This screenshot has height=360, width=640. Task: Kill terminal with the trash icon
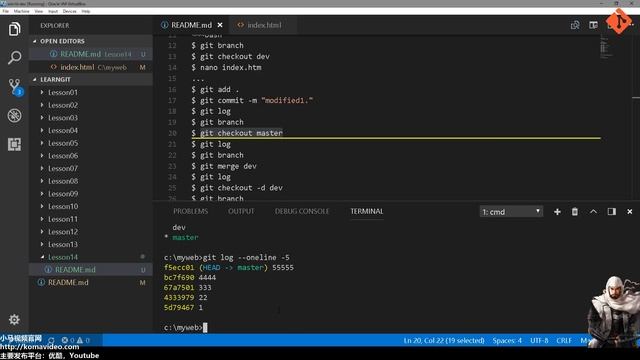pos(575,211)
